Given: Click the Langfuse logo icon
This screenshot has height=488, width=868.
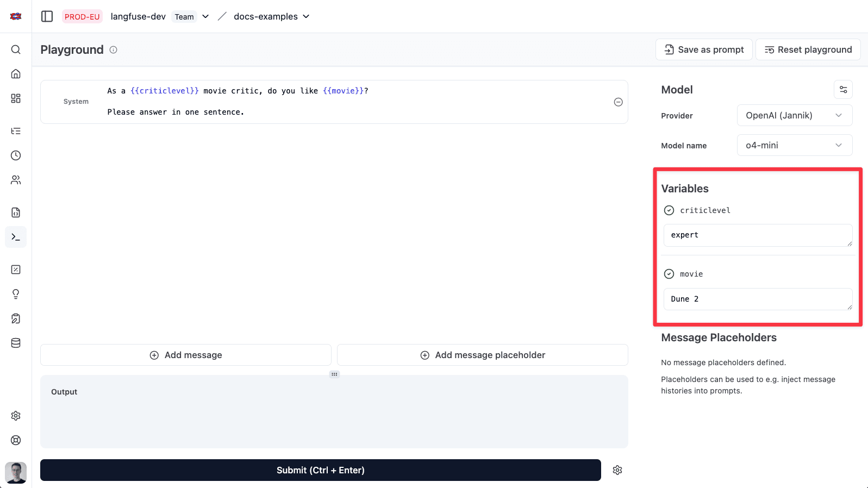Looking at the screenshot, I should (x=16, y=16).
